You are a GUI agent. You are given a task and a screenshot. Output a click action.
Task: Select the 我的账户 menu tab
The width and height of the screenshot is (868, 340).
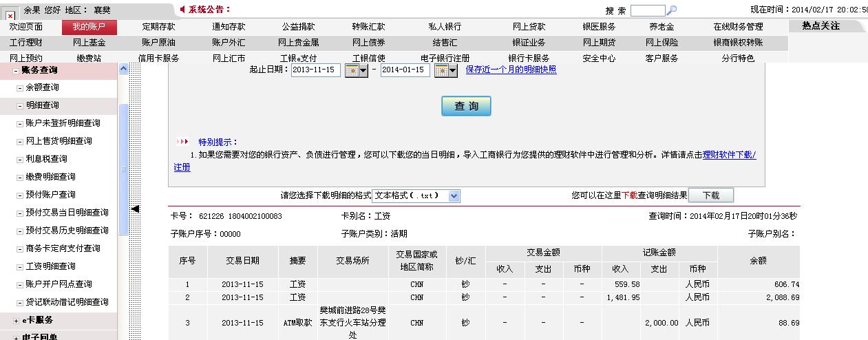tap(89, 27)
